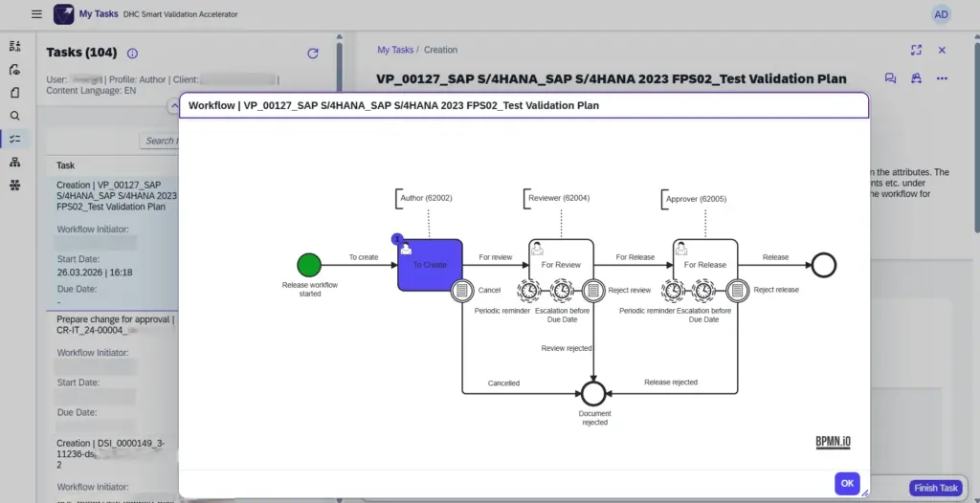This screenshot has height=503, width=980.
Task: Open the document-with-eye sidebar icon
Action: [15, 70]
